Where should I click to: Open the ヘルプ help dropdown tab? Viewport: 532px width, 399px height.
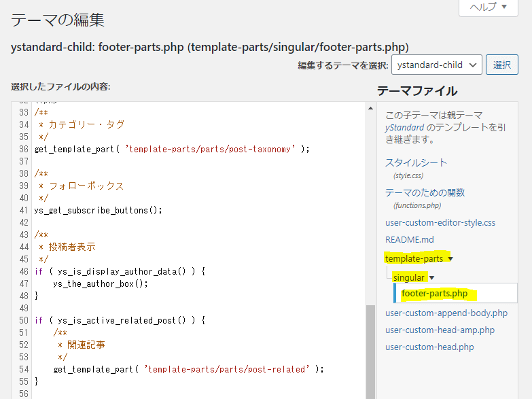tap(489, 7)
